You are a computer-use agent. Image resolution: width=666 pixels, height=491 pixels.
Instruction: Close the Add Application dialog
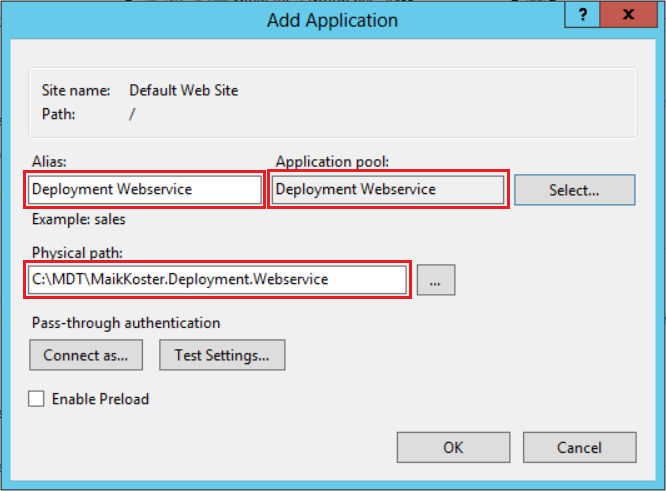point(628,15)
